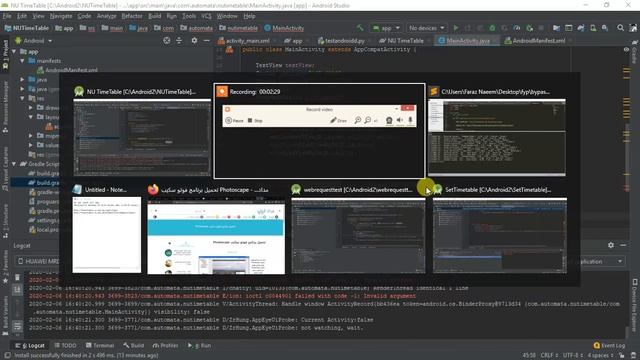640x360 pixels.
Task: Open the File menu
Action: click(x=7, y=16)
